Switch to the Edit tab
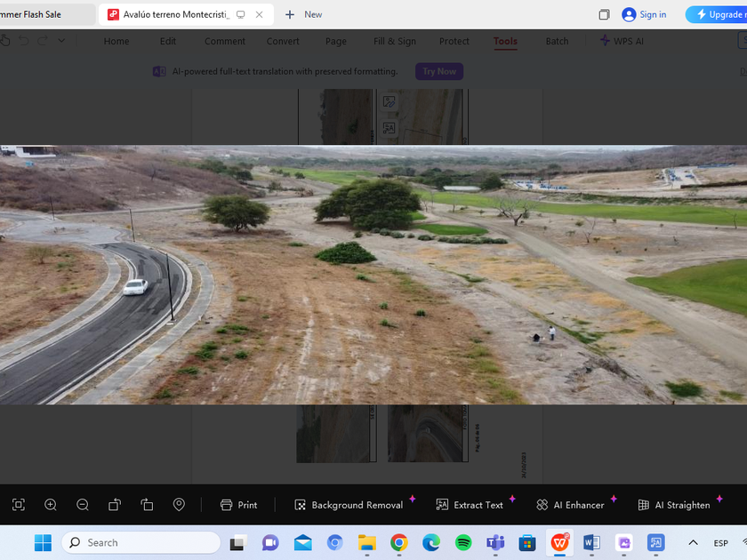 click(x=168, y=42)
